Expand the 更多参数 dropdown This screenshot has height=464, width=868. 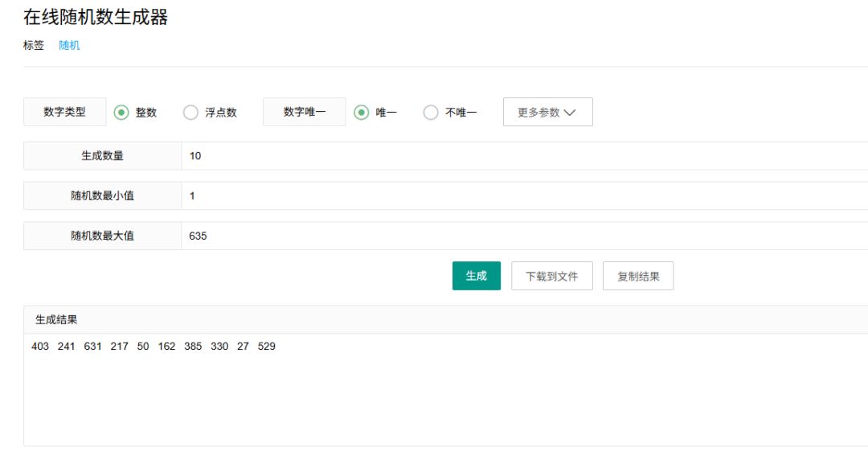[547, 112]
